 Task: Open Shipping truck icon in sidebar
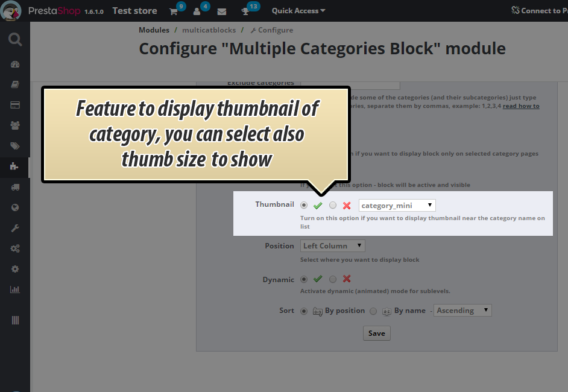[15, 188]
